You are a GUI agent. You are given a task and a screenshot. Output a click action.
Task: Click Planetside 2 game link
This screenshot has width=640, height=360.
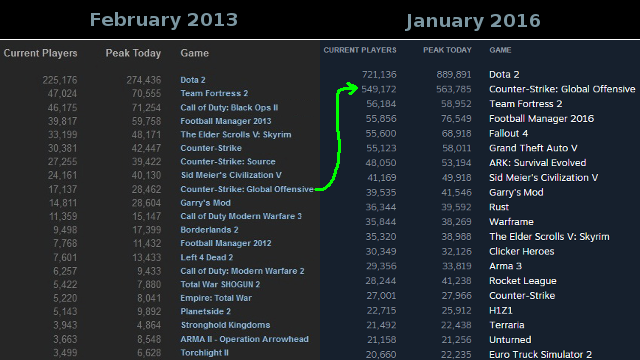[205, 311]
